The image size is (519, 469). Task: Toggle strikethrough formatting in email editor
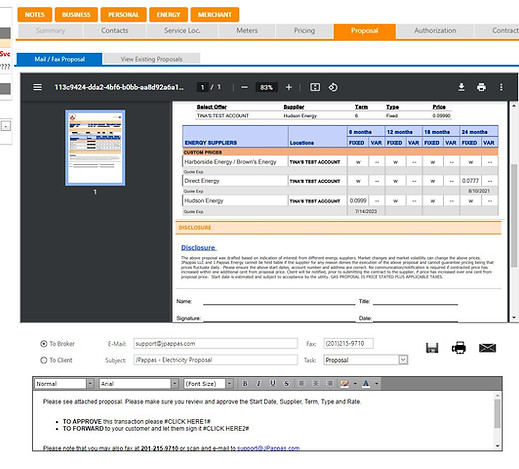(286, 384)
